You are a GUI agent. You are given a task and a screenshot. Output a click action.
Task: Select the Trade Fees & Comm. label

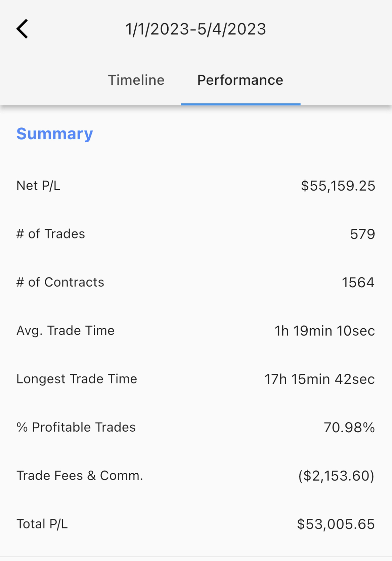[80, 476]
